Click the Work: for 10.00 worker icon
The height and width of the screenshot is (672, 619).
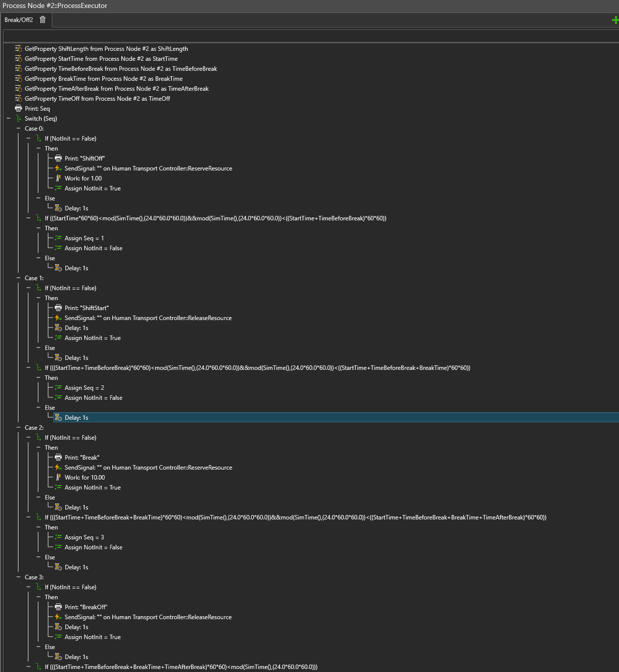click(58, 478)
